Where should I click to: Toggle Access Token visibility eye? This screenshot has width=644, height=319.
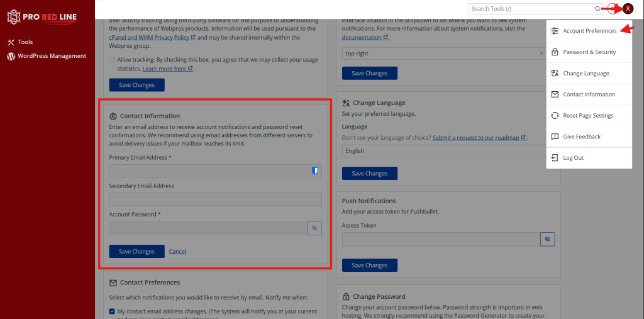[547, 239]
